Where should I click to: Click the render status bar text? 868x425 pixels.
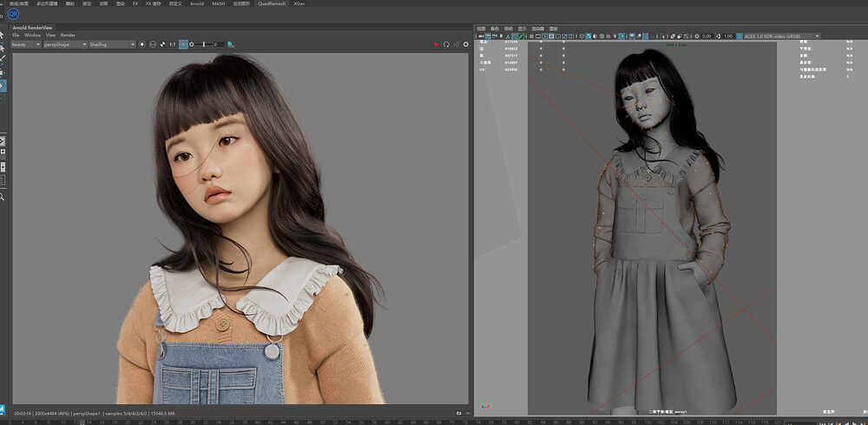pyautogui.click(x=94, y=413)
